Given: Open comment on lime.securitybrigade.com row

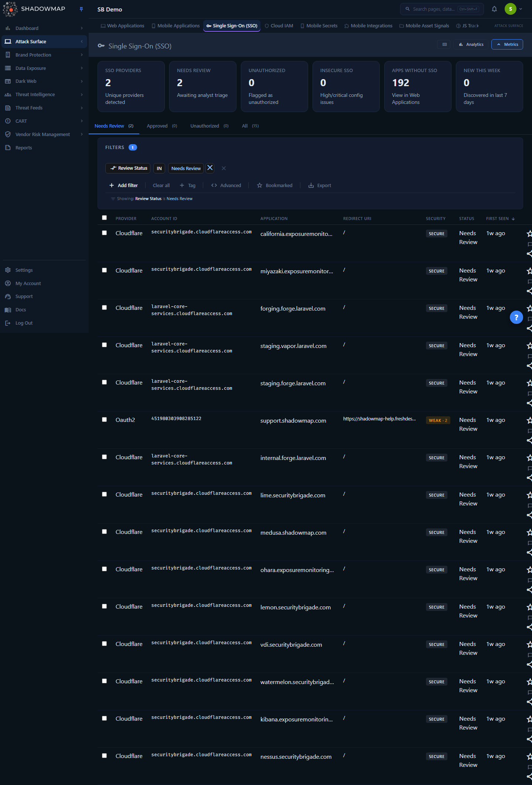Looking at the screenshot, I should point(530,506).
